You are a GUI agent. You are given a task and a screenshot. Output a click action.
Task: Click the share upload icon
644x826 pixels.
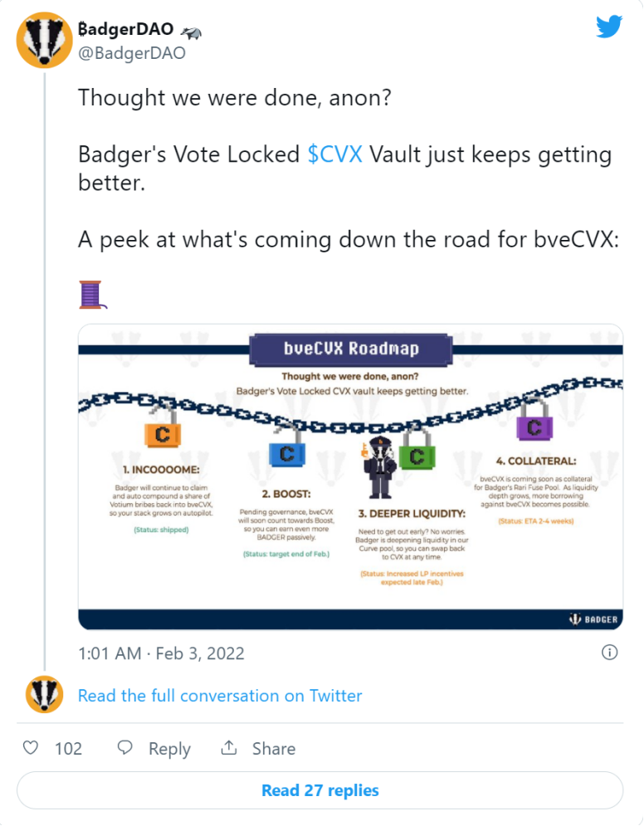click(228, 747)
